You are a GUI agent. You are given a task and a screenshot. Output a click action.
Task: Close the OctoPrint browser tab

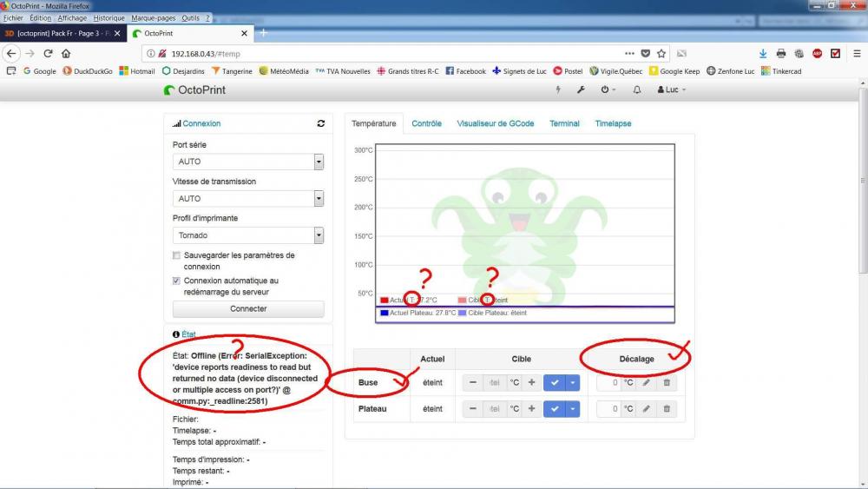[244, 33]
